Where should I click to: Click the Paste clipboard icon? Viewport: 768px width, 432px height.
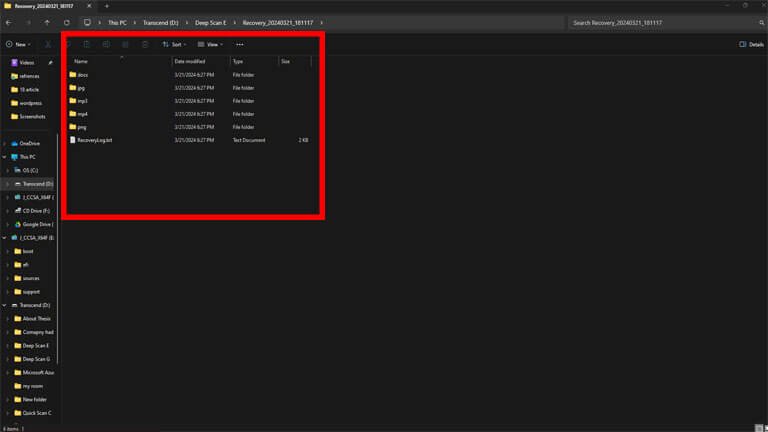(87, 45)
